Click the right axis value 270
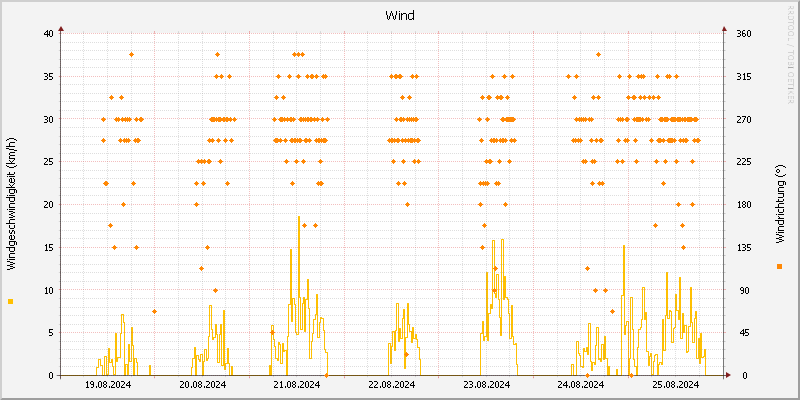800x400 pixels. coord(744,119)
